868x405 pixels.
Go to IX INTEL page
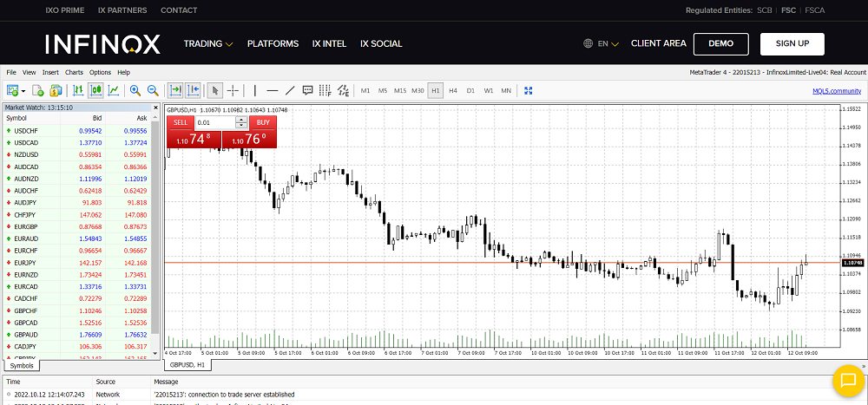coord(329,43)
